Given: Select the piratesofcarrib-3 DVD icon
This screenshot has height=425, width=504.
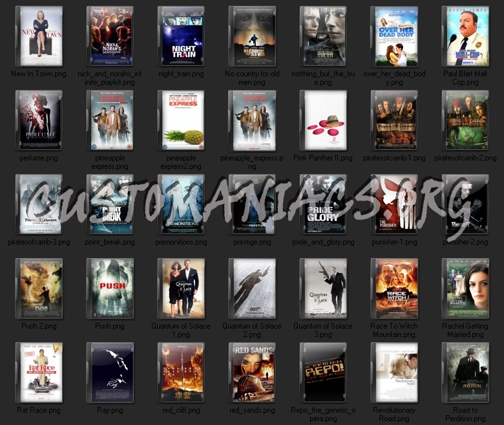Looking at the screenshot, I should click(39, 204).
